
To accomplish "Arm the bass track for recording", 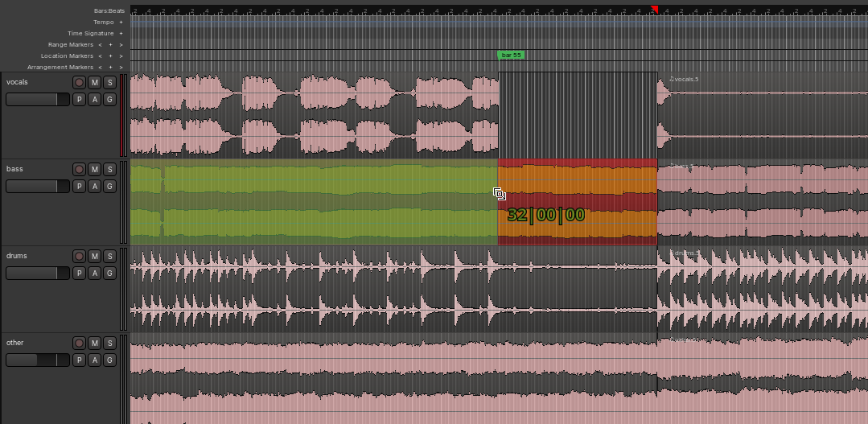I will tap(79, 170).
